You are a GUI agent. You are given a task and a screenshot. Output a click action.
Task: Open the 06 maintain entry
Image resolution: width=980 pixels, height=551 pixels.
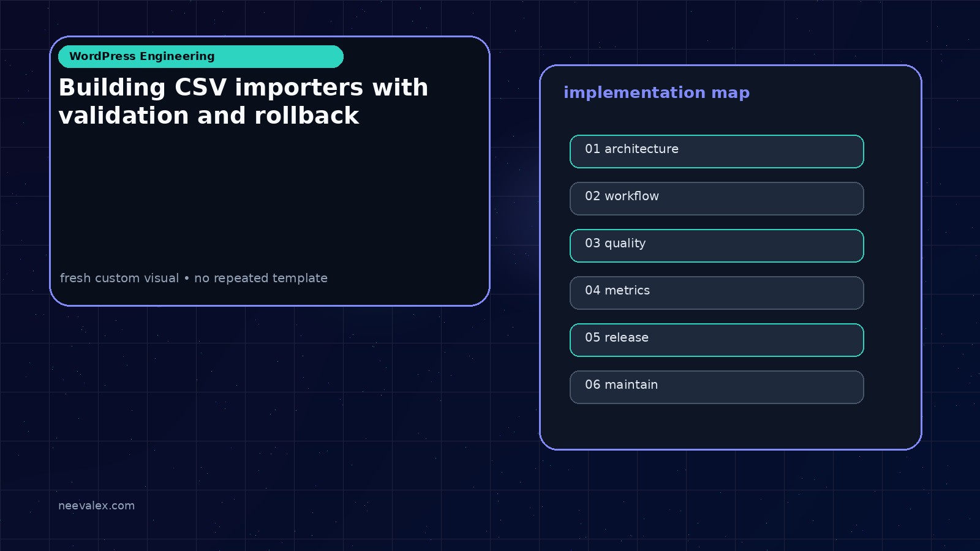pos(717,387)
